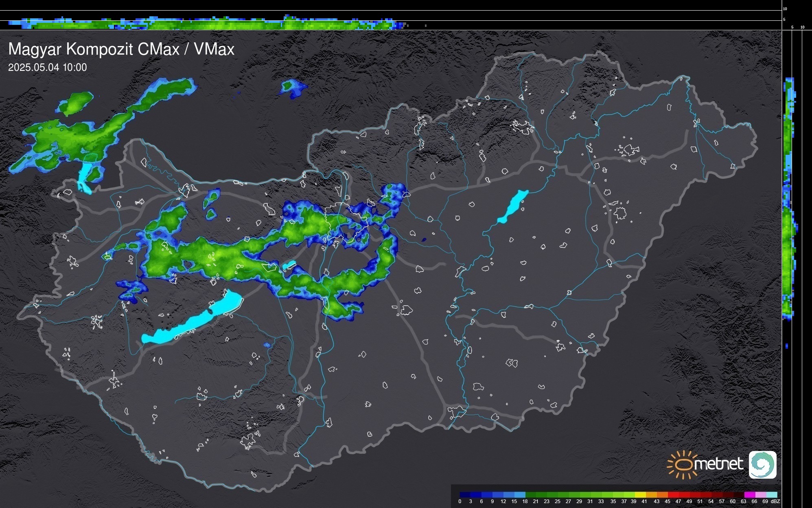The image size is (812, 508).
Task: Click the Magyar Kompozit CMax / VMax title
Action: click(x=121, y=49)
